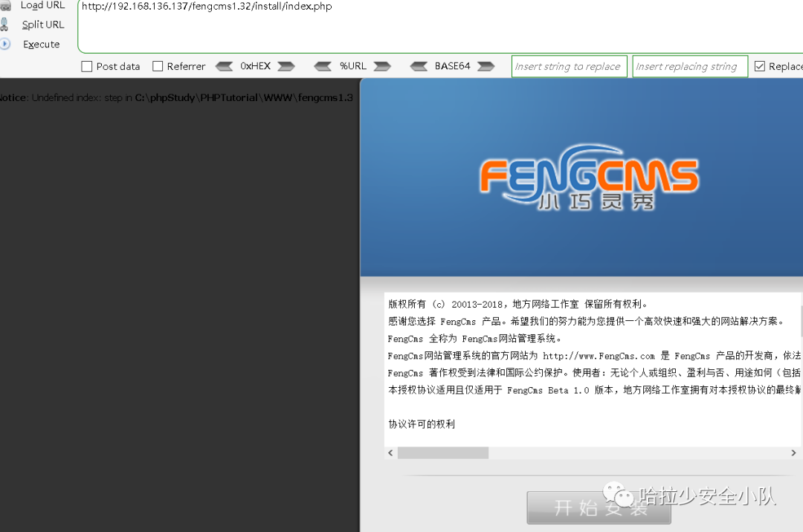Click Load URL button label
Screen dimensions: 803x532
point(43,5)
